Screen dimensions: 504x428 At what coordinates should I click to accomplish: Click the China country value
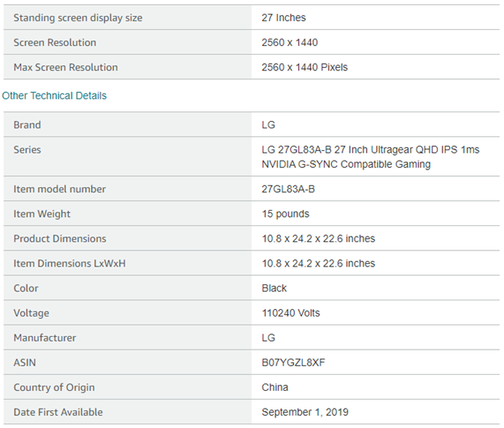tap(275, 388)
